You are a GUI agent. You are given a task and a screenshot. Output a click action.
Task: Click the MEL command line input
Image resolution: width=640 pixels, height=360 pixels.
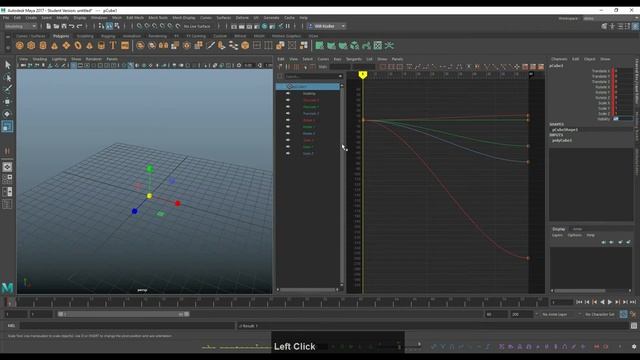[x=127, y=326]
